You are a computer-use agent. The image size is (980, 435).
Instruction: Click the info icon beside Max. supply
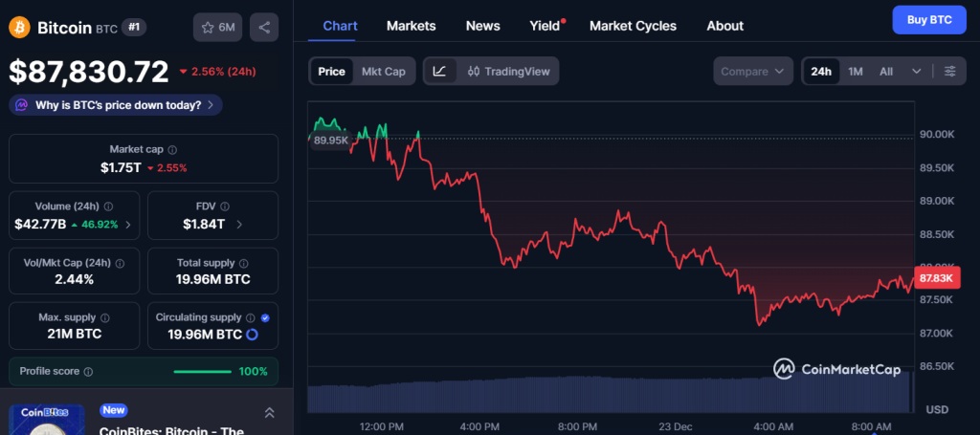pos(105,317)
